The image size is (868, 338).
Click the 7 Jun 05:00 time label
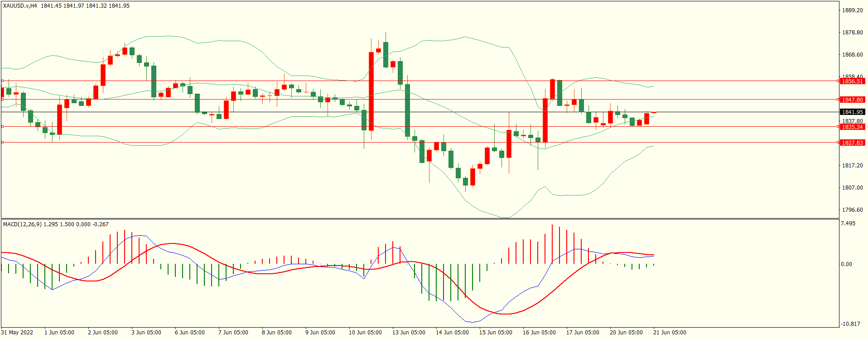point(233,333)
